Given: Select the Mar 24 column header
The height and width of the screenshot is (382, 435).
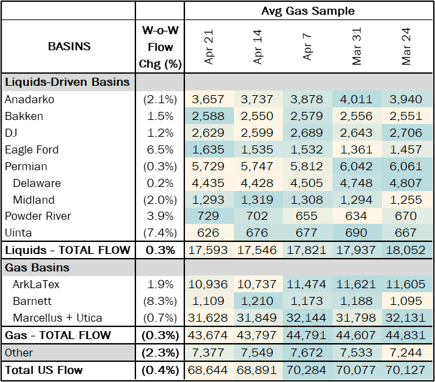Looking at the screenshot, I should [406, 46].
